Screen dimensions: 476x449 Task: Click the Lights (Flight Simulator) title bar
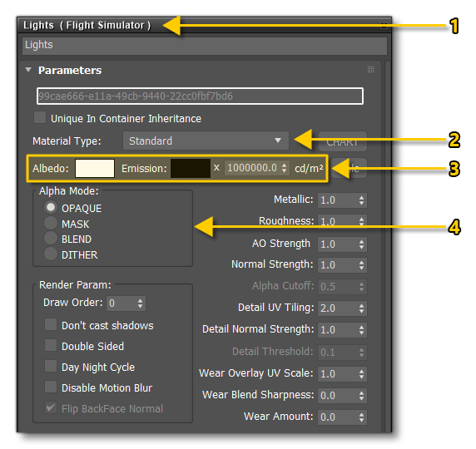point(205,26)
